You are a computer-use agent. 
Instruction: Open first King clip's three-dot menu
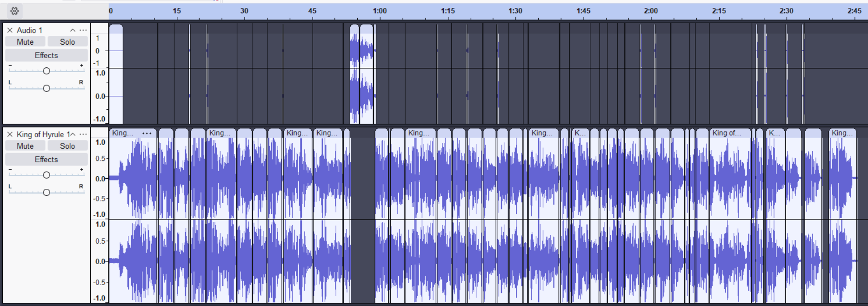(147, 133)
